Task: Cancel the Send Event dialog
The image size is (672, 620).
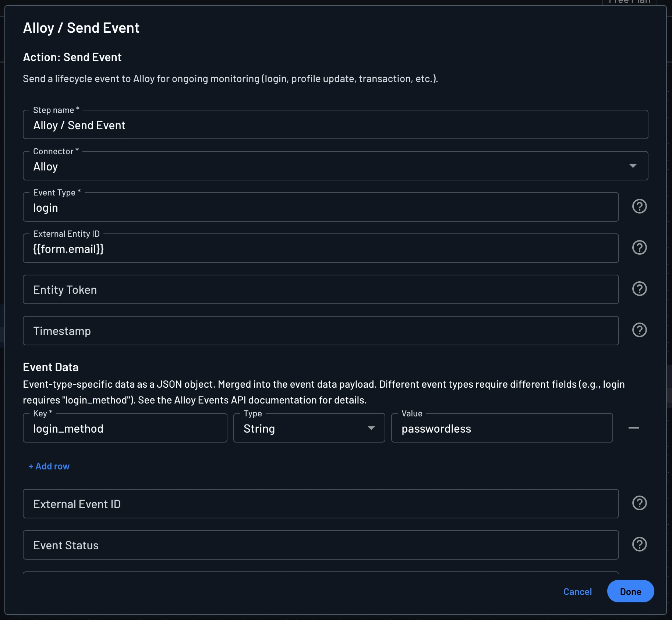Action: [x=577, y=592]
